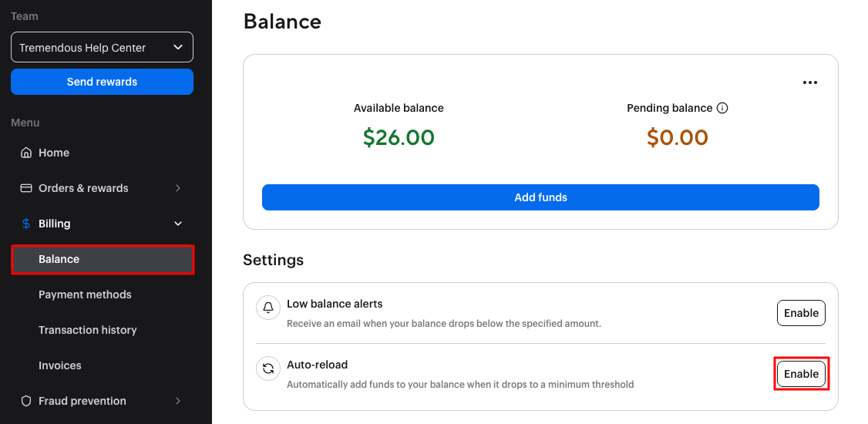Click the Home house icon
The width and height of the screenshot is (868, 424).
26,153
